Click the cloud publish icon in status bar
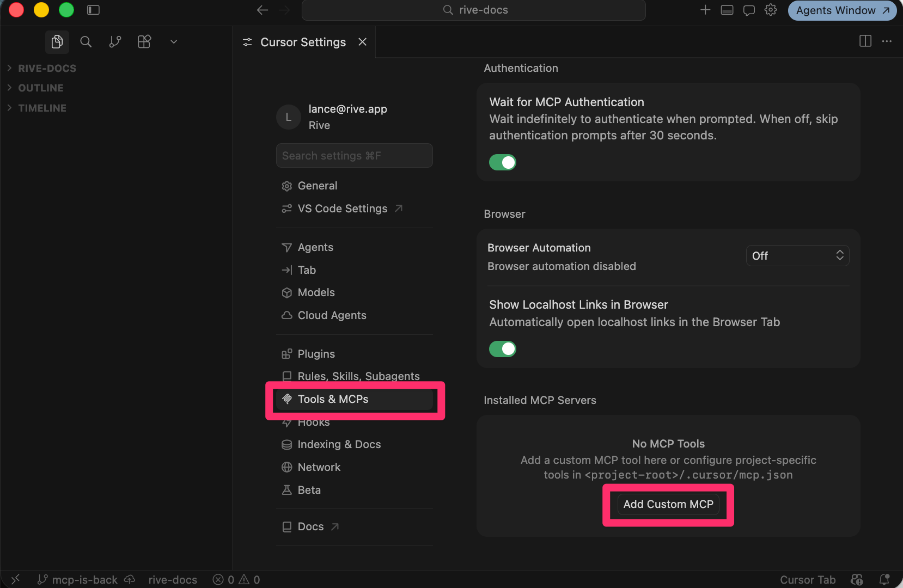This screenshot has width=903, height=588. 130,579
